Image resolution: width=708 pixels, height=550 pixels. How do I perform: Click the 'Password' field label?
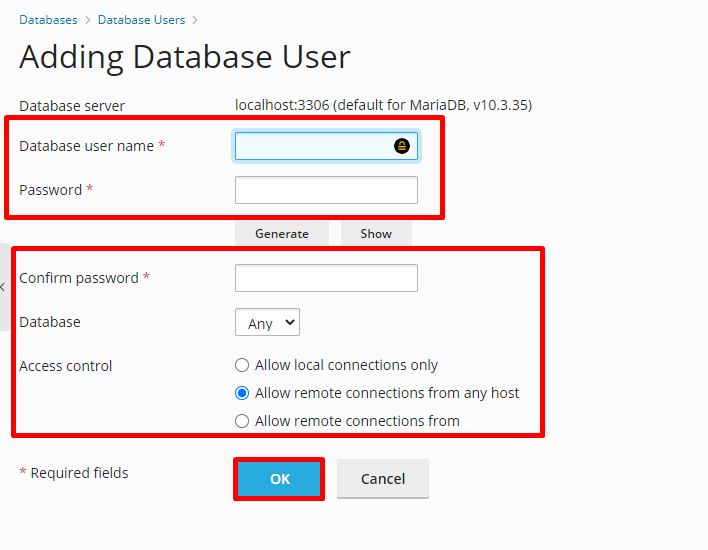50,190
